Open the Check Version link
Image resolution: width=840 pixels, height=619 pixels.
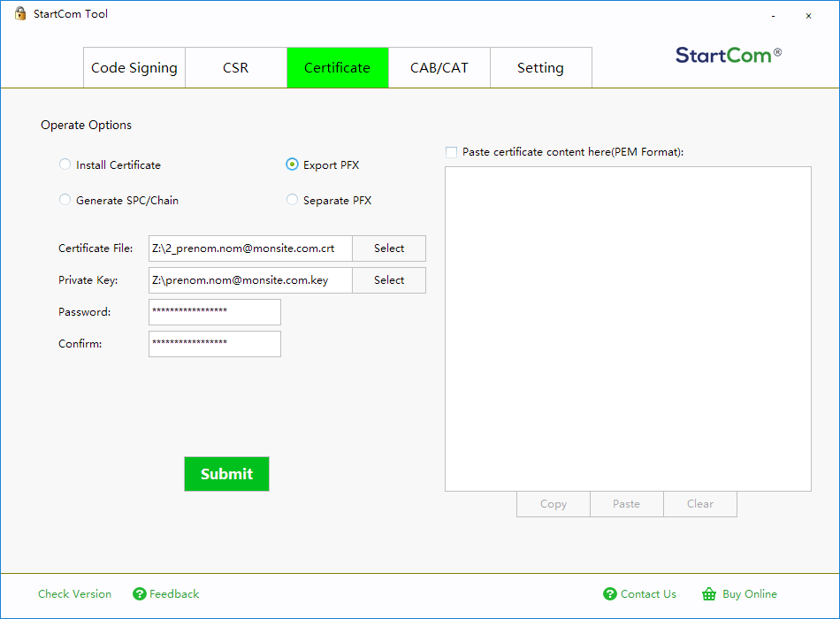[74, 594]
